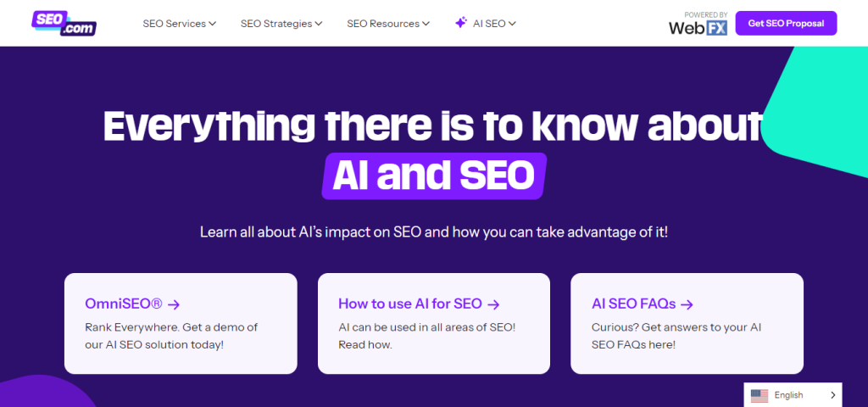Click the WebFX logo
The width and height of the screenshot is (868, 407).
click(x=698, y=24)
